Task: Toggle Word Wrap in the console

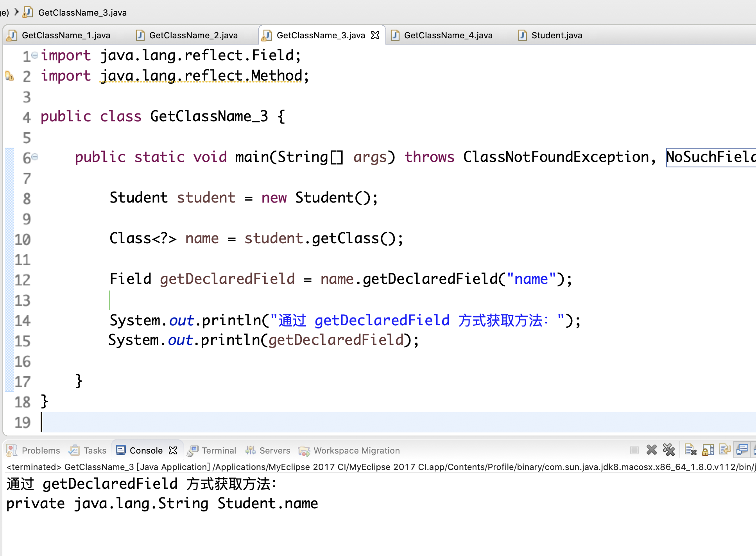Action: click(x=725, y=450)
